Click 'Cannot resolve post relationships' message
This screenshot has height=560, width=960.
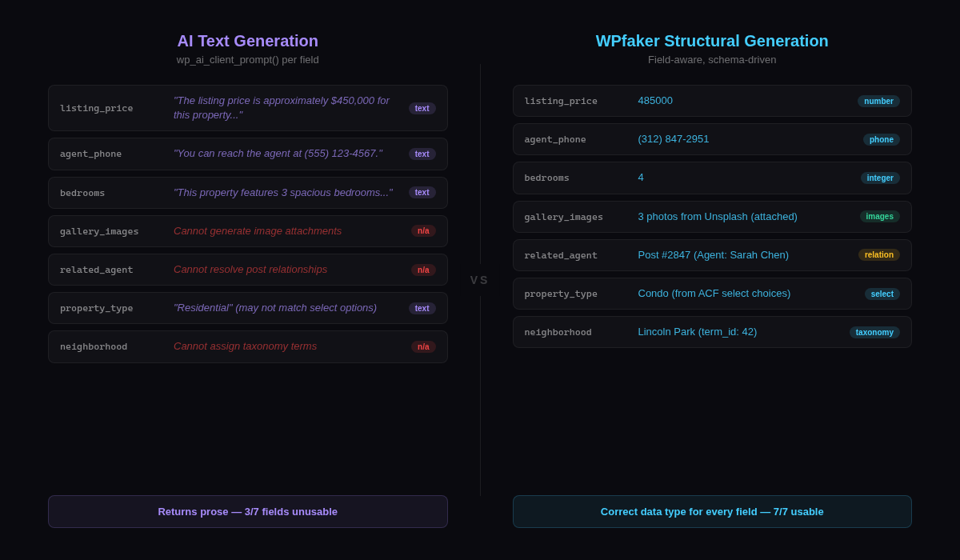coord(250,270)
